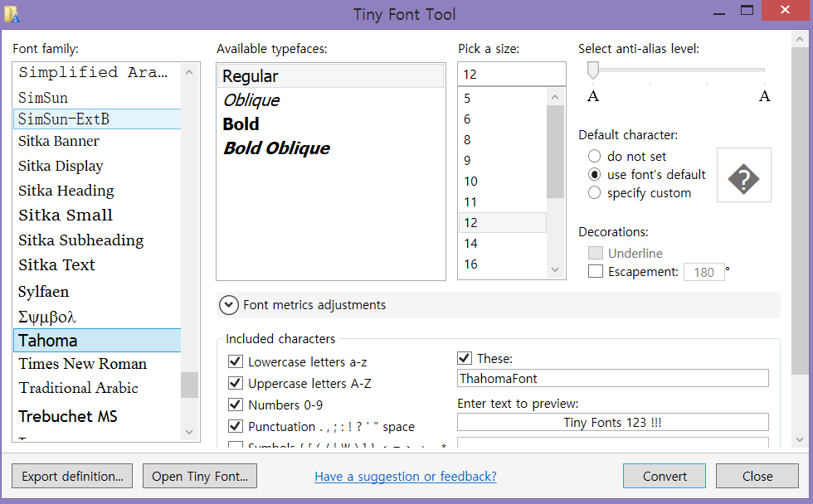Expand Font metrics adjustments section
Image resolution: width=813 pixels, height=504 pixels.
(229, 305)
